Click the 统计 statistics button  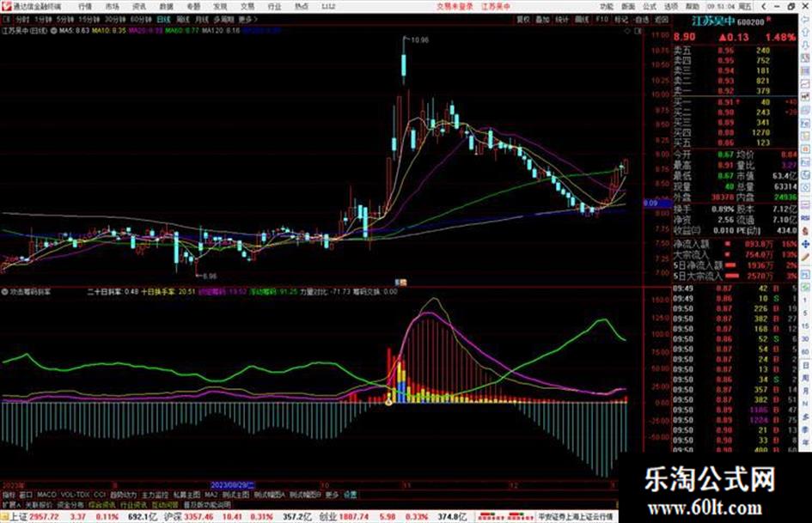(562, 19)
